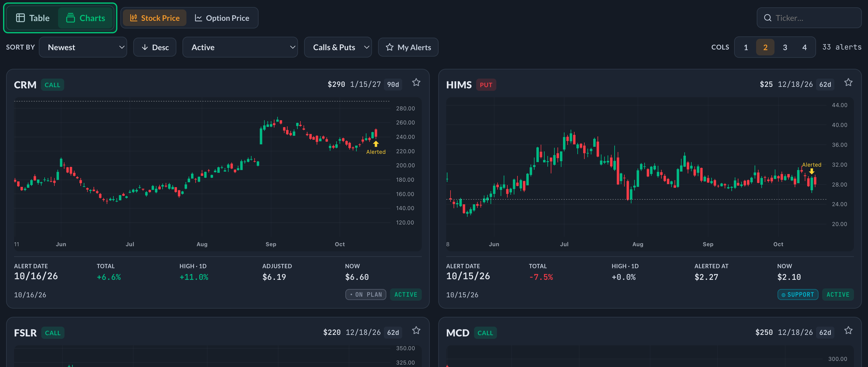The image size is (868, 367).
Task: Favorite the FSLR card star
Action: [416, 330]
